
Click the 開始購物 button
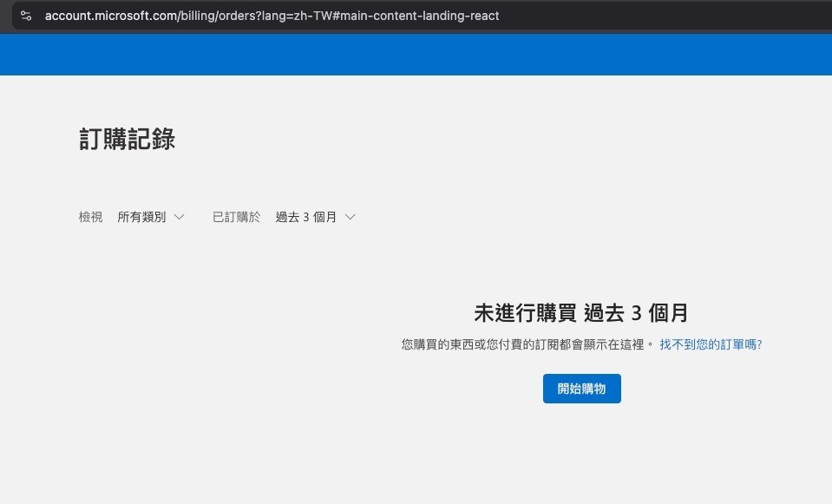[x=581, y=389]
